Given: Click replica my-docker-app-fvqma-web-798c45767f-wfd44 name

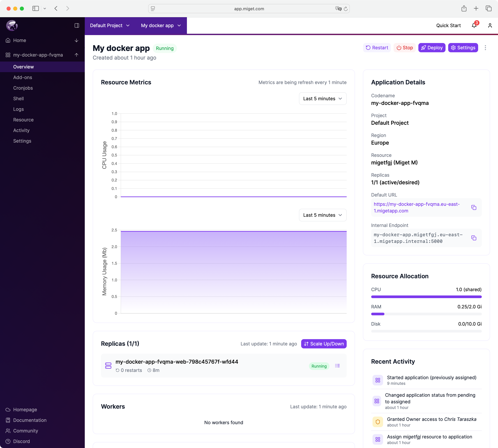Looking at the screenshot, I should [177, 362].
